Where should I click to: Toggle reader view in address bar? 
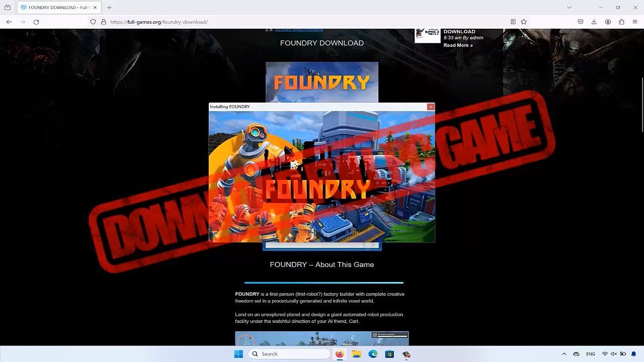point(513,22)
